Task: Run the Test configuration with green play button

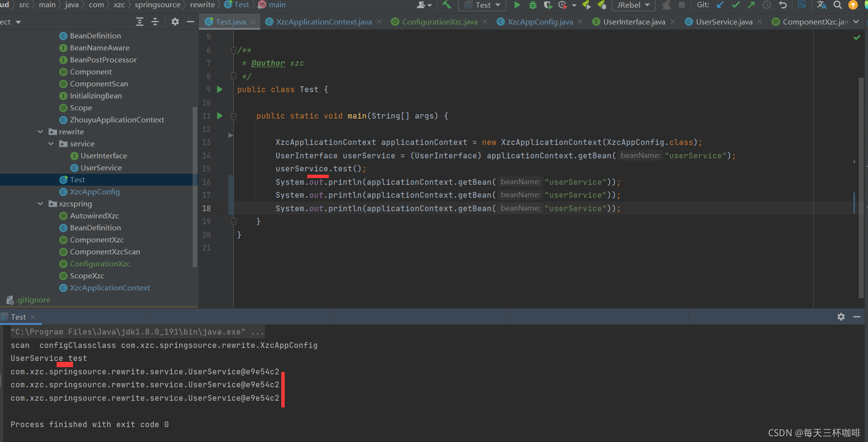Action: [517, 5]
